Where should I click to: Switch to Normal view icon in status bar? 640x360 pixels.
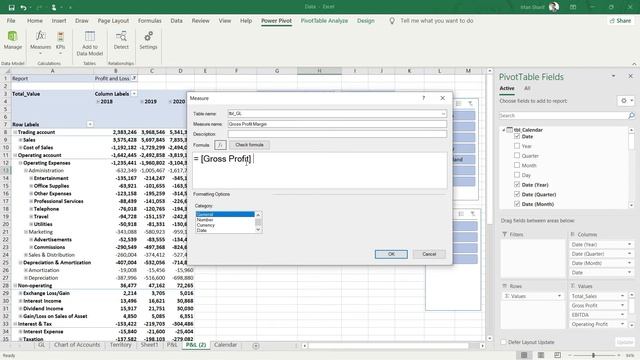pyautogui.click(x=524, y=355)
